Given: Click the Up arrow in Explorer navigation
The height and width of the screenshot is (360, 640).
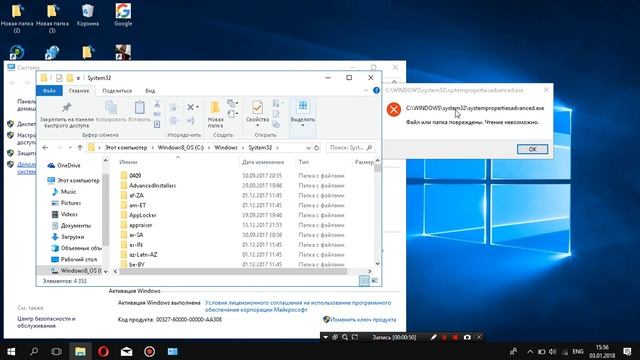Looking at the screenshot, I should [80, 148].
